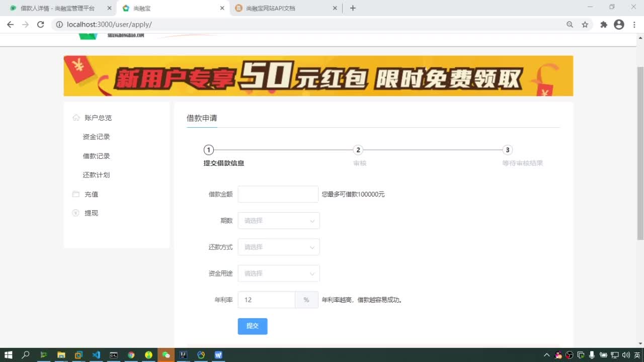Open 提现 in the sidebar
Viewport: 644px width, 362px height.
(91, 213)
